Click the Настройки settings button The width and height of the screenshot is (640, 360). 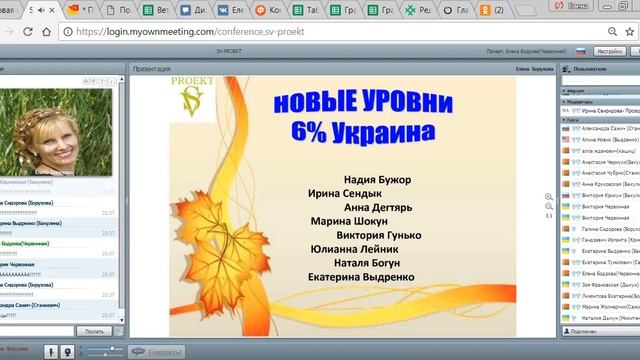610,51
